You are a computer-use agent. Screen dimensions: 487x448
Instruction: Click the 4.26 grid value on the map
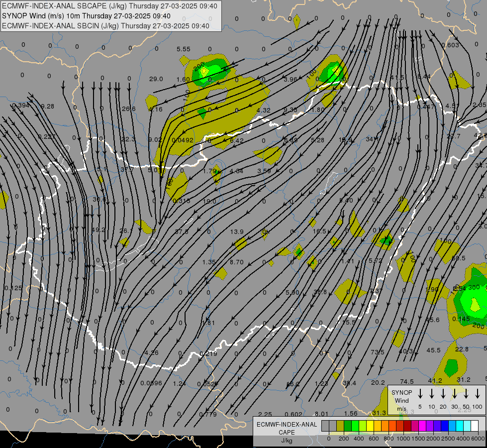(x=152, y=352)
